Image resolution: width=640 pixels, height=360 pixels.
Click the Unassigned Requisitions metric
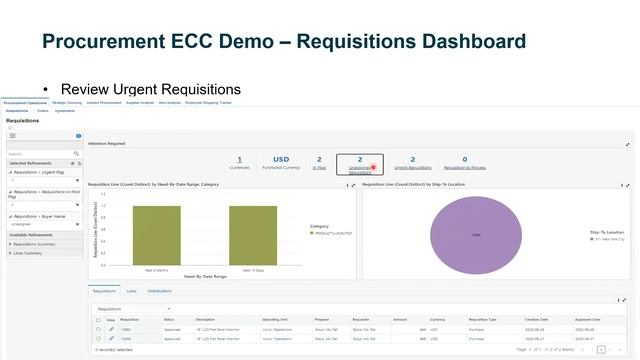(x=360, y=164)
